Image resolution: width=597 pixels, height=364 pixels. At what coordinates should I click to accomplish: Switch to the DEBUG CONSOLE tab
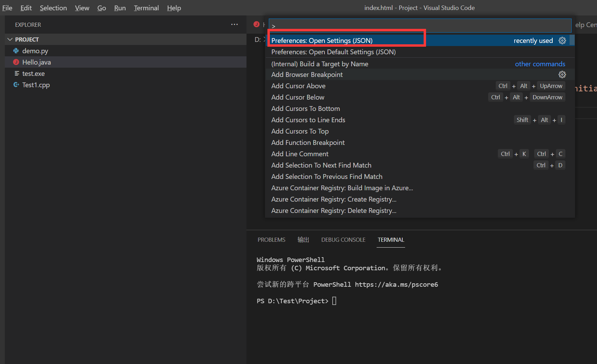coord(343,240)
